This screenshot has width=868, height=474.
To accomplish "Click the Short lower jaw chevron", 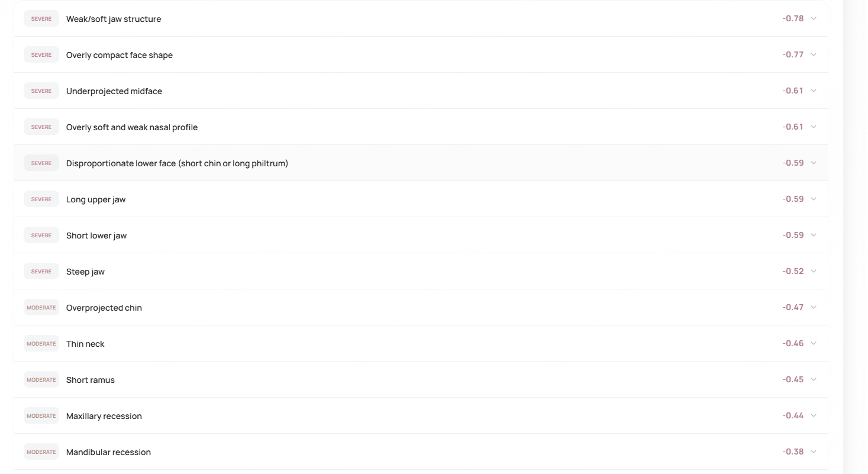I will [x=814, y=235].
